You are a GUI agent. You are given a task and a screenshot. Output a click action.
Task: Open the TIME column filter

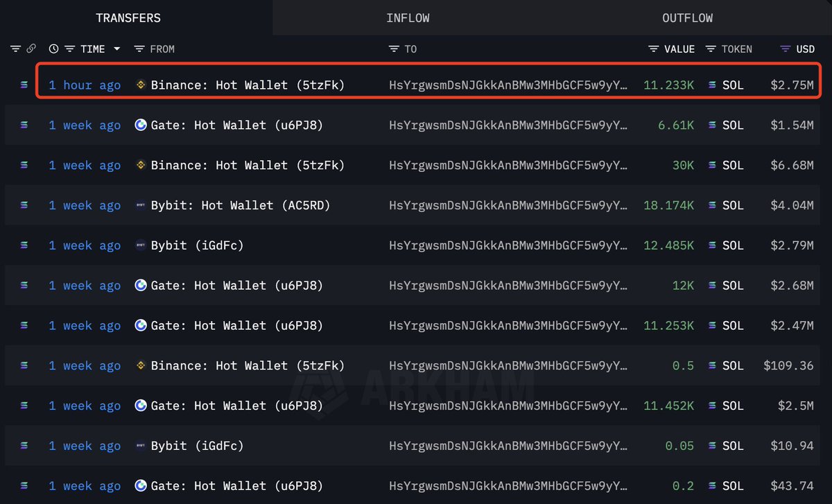coord(69,49)
